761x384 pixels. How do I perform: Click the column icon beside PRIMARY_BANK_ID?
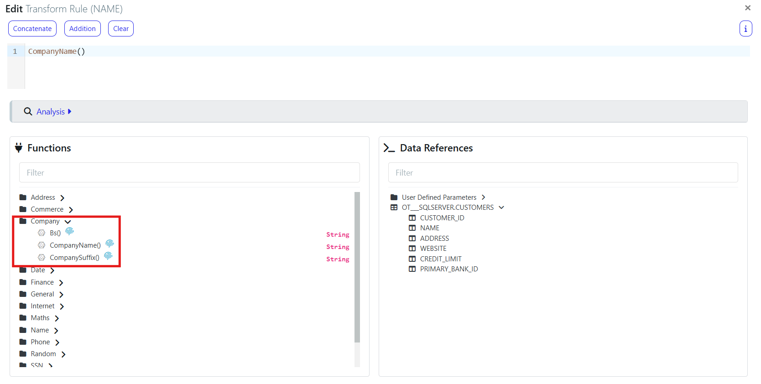click(x=412, y=269)
